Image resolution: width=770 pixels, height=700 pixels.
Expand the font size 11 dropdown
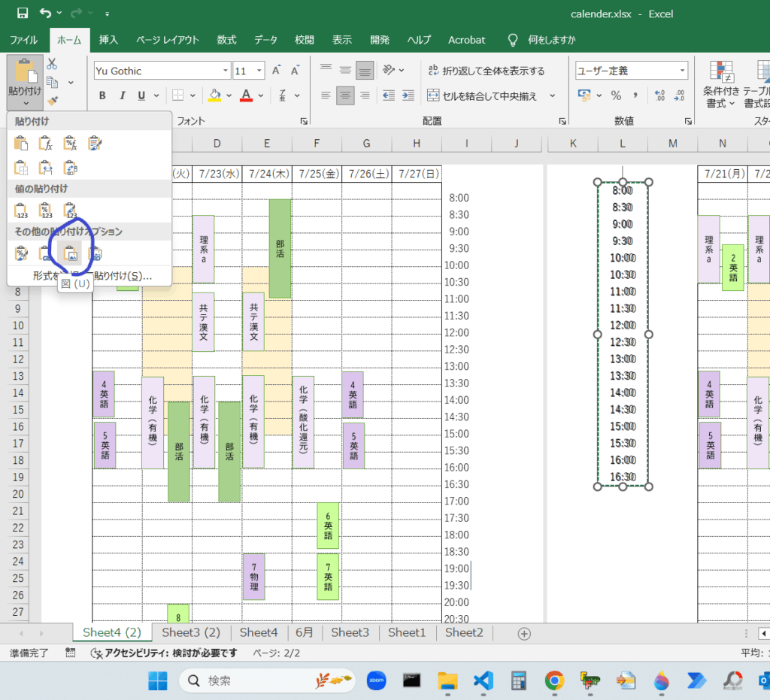[x=260, y=71]
